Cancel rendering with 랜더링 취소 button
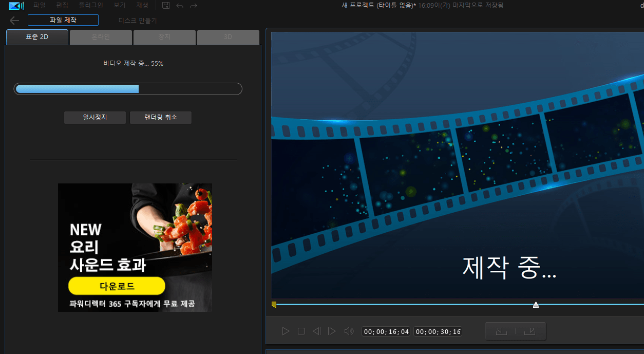 (161, 117)
